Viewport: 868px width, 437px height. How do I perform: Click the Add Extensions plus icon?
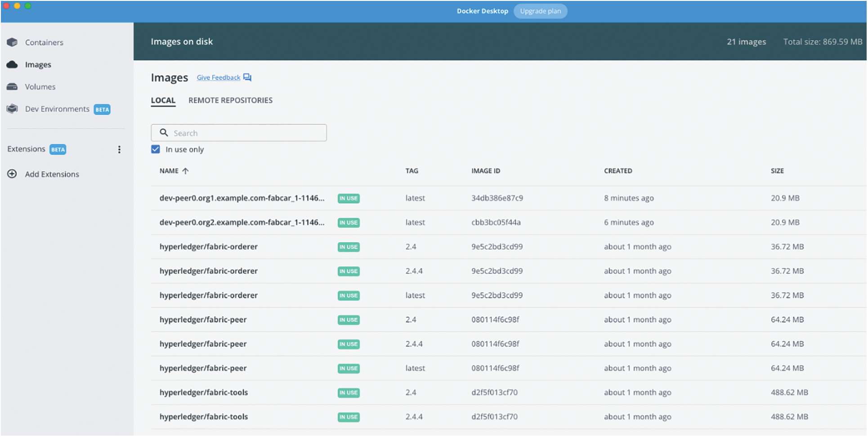tap(12, 174)
